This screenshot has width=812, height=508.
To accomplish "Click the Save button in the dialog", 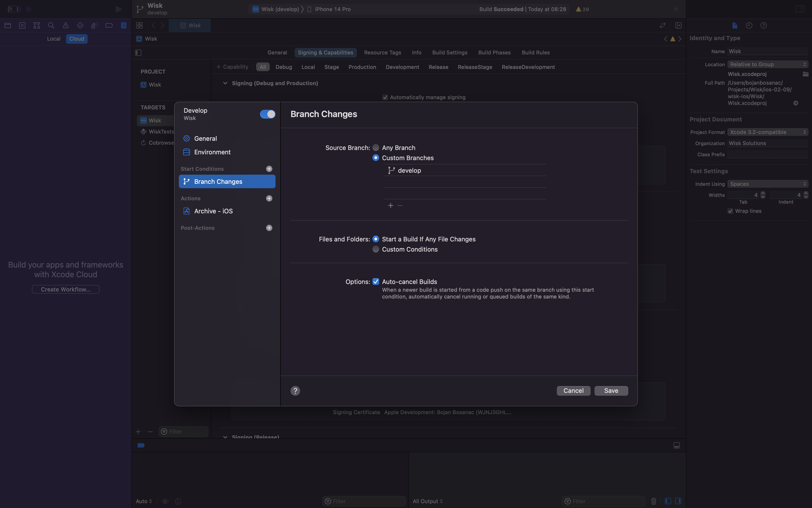I will coord(611,390).
